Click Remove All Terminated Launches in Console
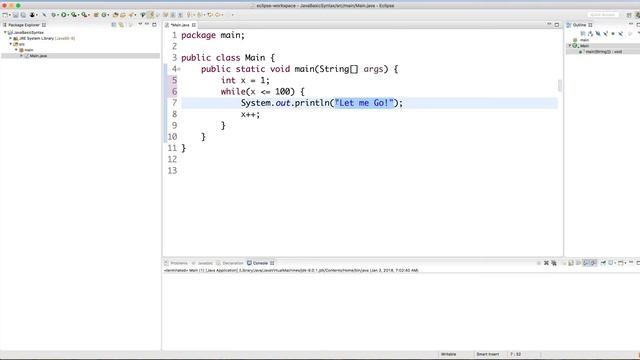Image resolution: width=640 pixels, height=360 pixels. click(554, 263)
